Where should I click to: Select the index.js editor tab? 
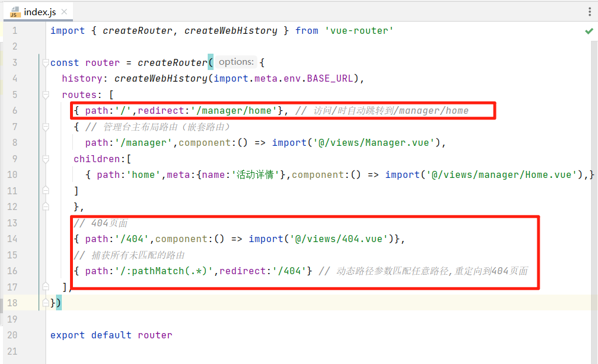[x=38, y=12]
